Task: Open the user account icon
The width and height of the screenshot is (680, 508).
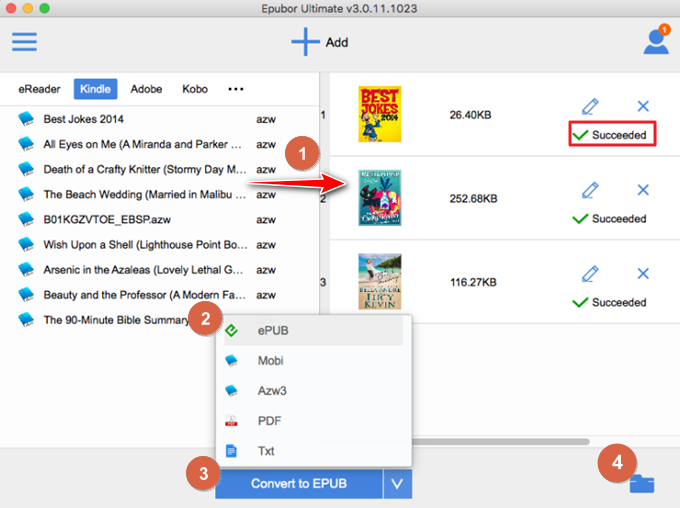Action: (656, 40)
